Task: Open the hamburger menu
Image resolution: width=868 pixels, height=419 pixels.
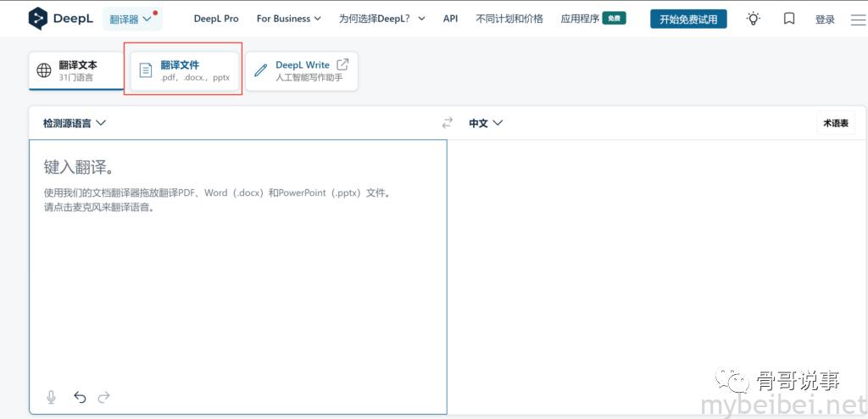Action: pyautogui.click(x=859, y=20)
